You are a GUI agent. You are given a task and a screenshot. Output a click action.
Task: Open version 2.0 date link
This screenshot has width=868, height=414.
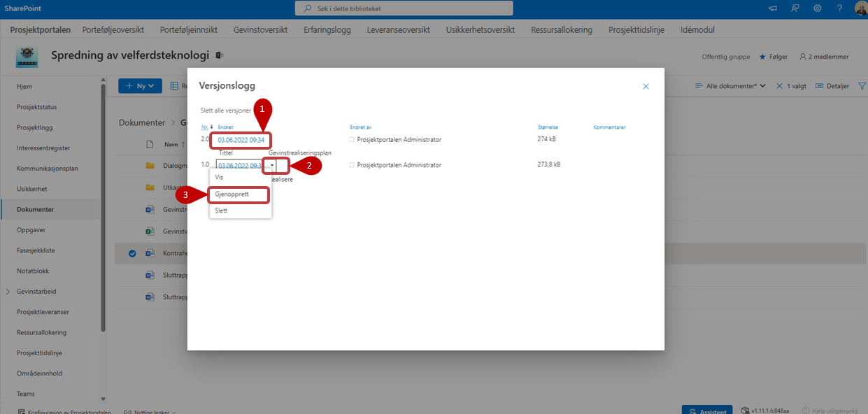[x=241, y=140]
